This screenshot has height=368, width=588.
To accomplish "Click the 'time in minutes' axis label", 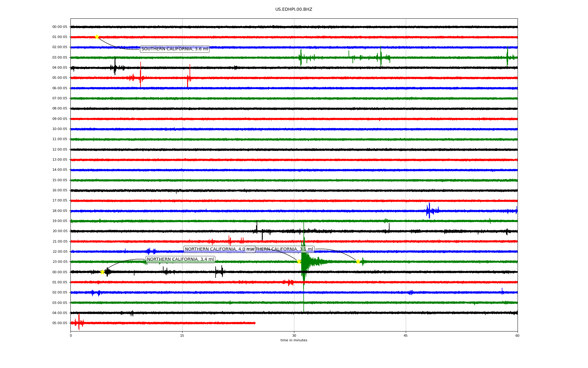I will point(293,340).
